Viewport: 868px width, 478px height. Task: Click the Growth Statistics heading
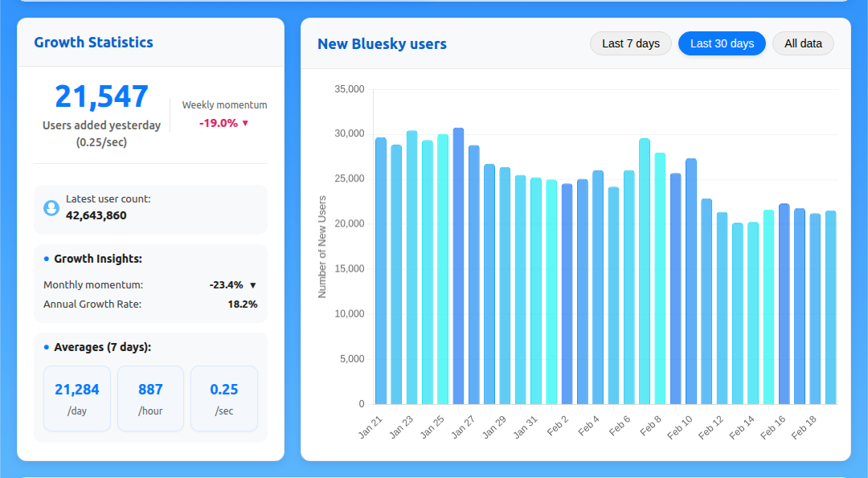pyautogui.click(x=93, y=43)
